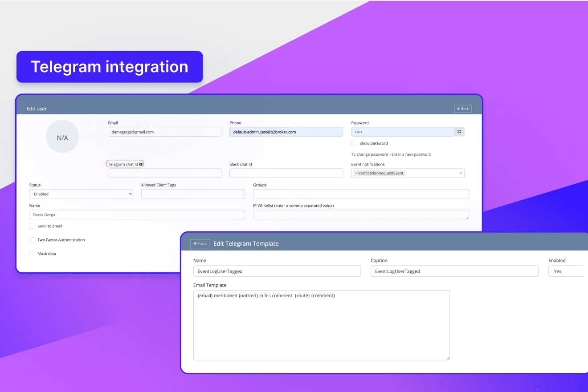This screenshot has height=392, width=588.
Task: Clear all Event notifications
Action: pyautogui.click(x=460, y=173)
